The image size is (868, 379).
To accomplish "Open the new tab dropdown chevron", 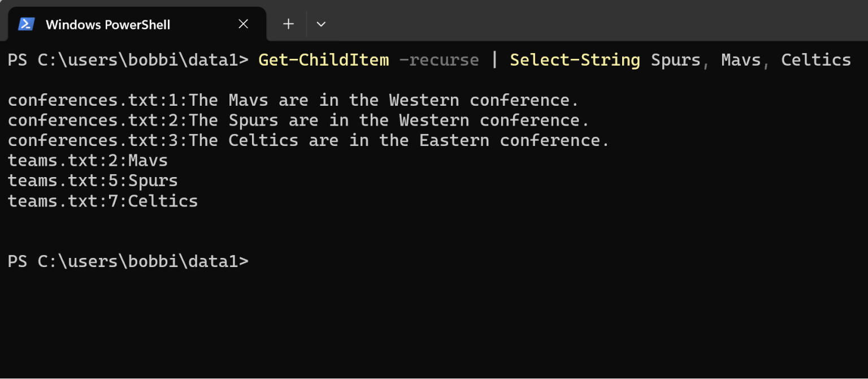I will point(321,24).
